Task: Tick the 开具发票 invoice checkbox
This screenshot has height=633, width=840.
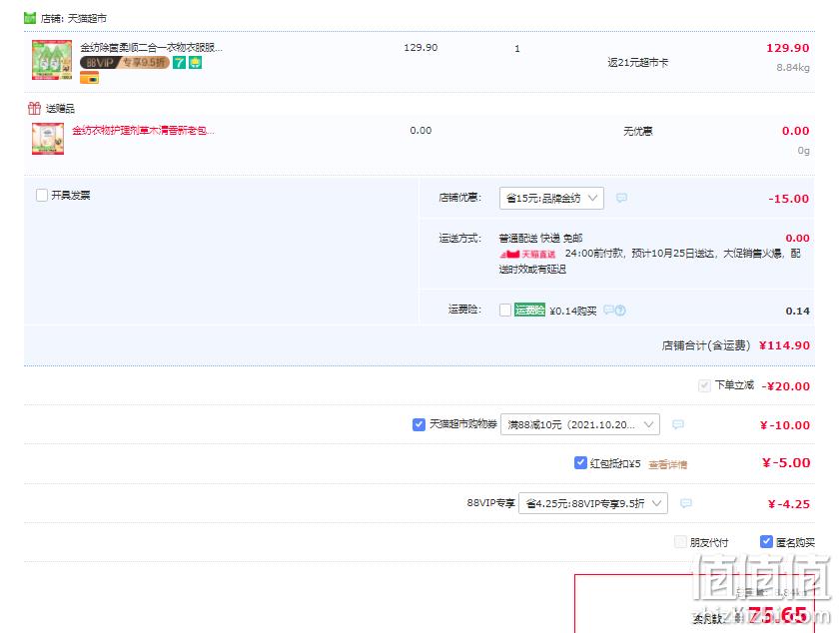Action: 42,195
